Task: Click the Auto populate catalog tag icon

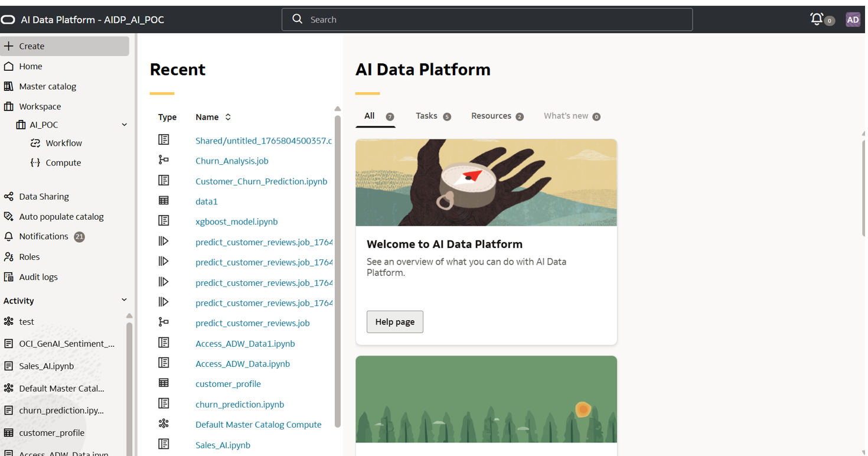Action: click(x=9, y=216)
